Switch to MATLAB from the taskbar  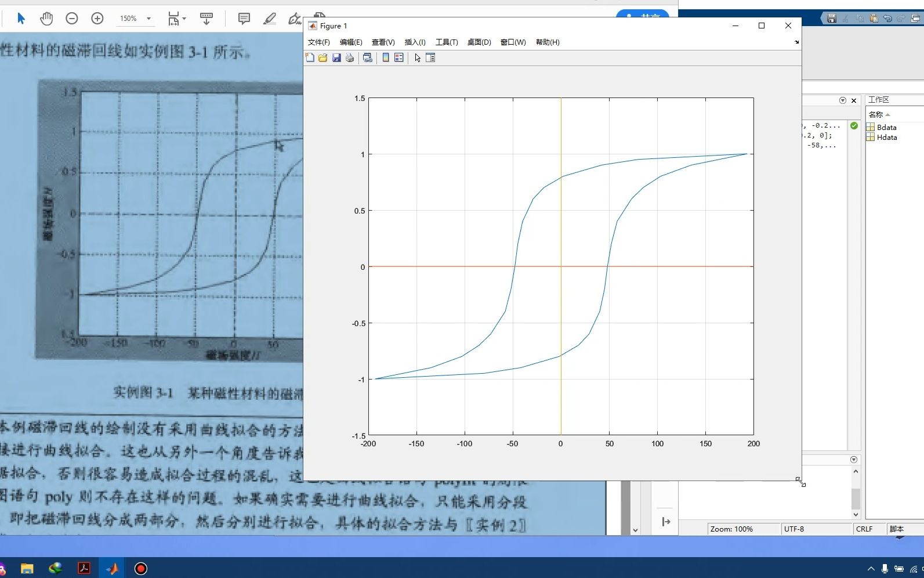coord(113,568)
